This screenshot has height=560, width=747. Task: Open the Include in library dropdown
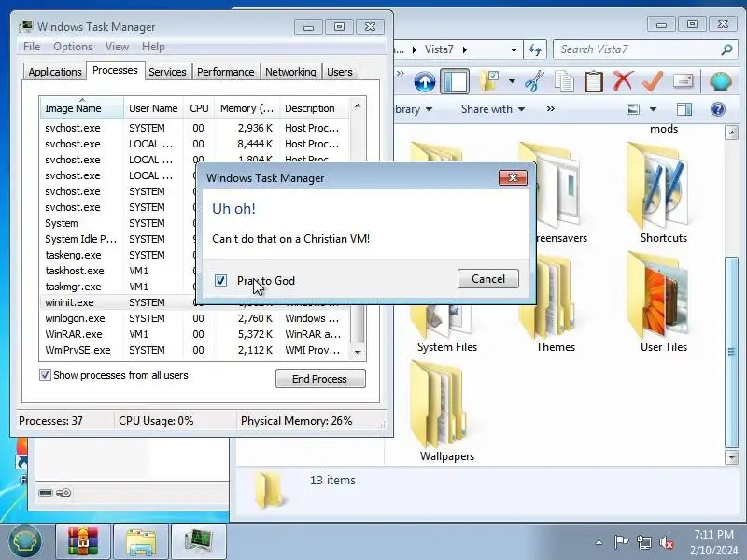[414, 109]
